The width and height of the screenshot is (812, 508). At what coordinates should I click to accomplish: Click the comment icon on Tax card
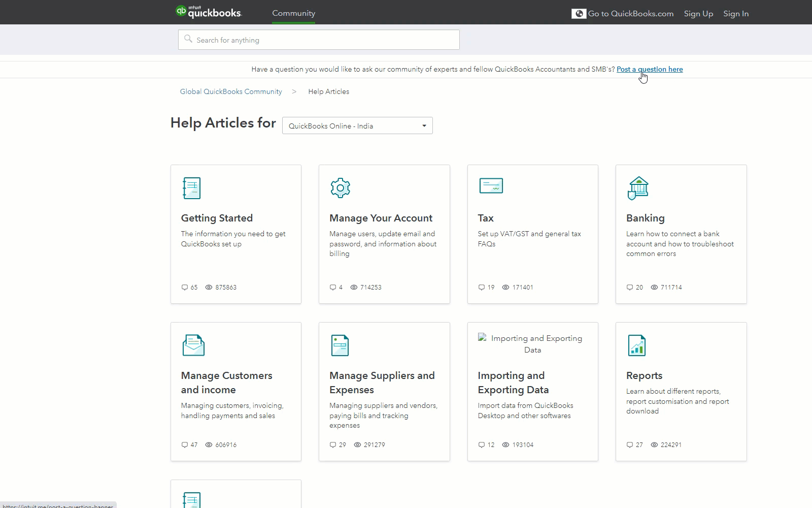click(x=482, y=288)
